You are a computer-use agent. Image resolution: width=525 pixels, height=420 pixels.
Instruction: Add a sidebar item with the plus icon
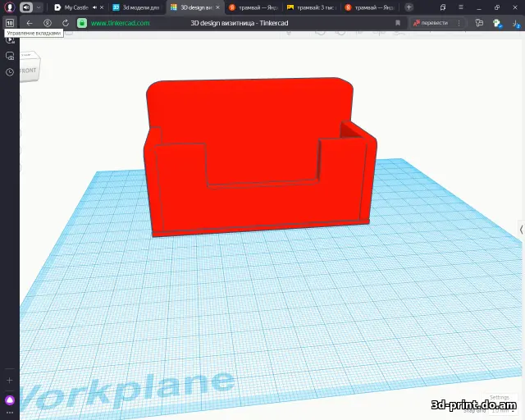pos(10,380)
